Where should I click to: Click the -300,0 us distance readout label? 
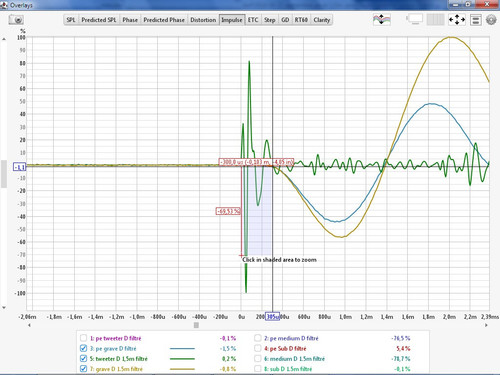[256, 162]
